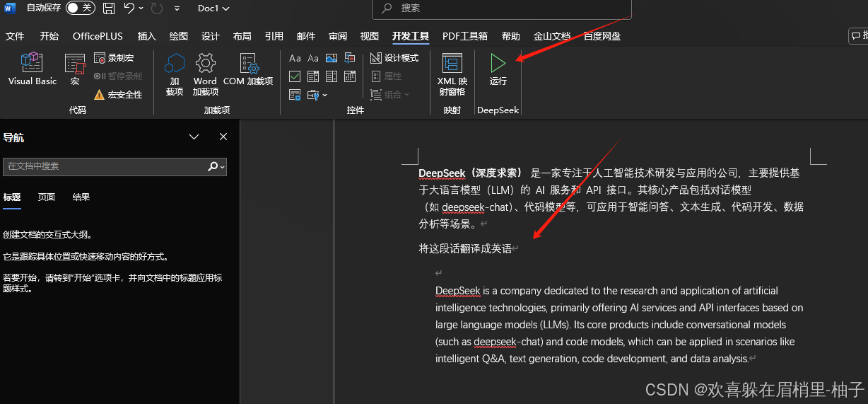The image size is (868, 404).
Task: Switch to 邮件 tab
Action: point(306,36)
